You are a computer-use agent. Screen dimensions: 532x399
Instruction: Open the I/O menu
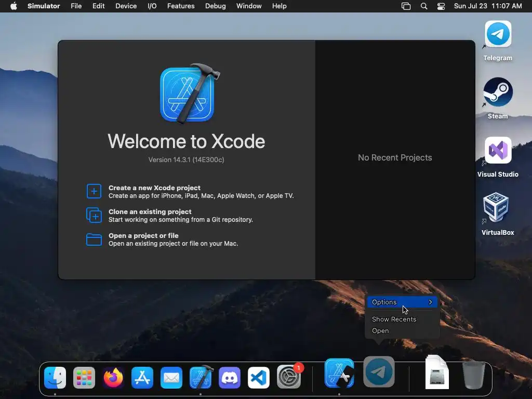point(152,6)
